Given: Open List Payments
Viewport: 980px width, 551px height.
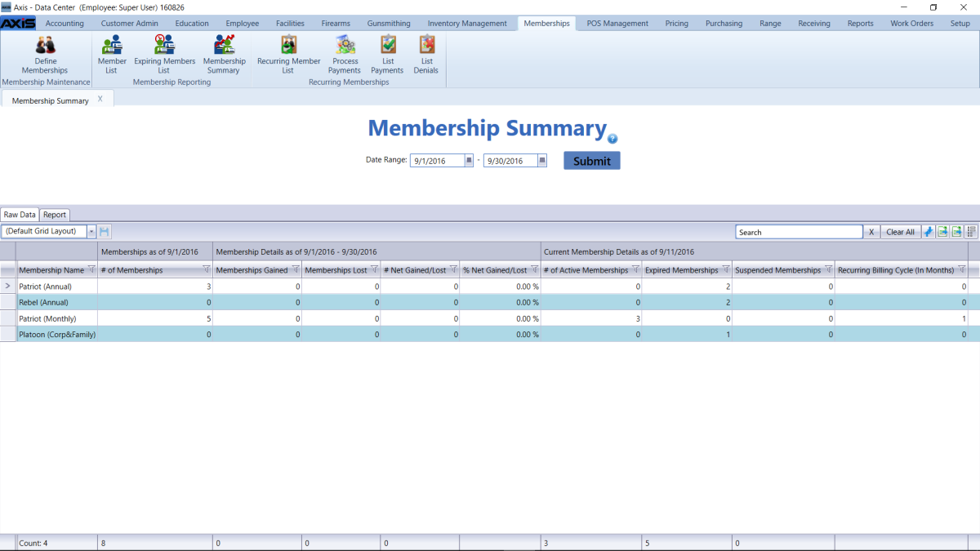Looking at the screenshot, I should coord(388,55).
